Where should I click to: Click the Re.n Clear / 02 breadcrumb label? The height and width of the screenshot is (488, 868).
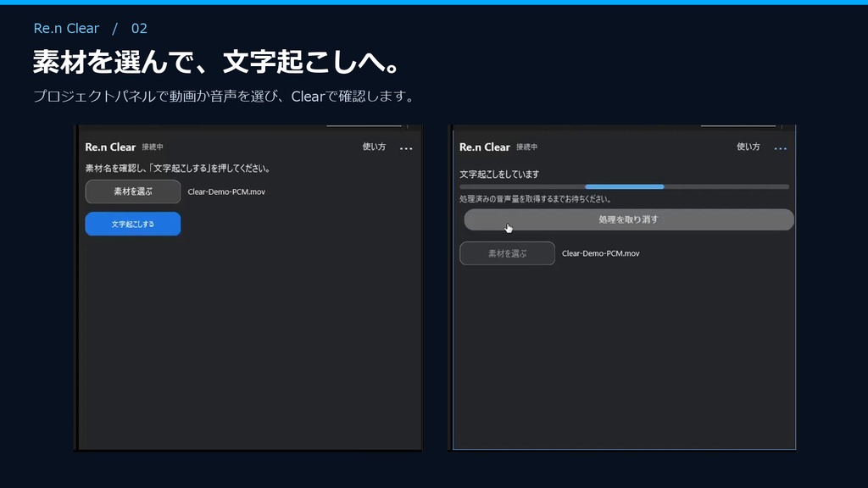pyautogui.click(x=90, y=28)
